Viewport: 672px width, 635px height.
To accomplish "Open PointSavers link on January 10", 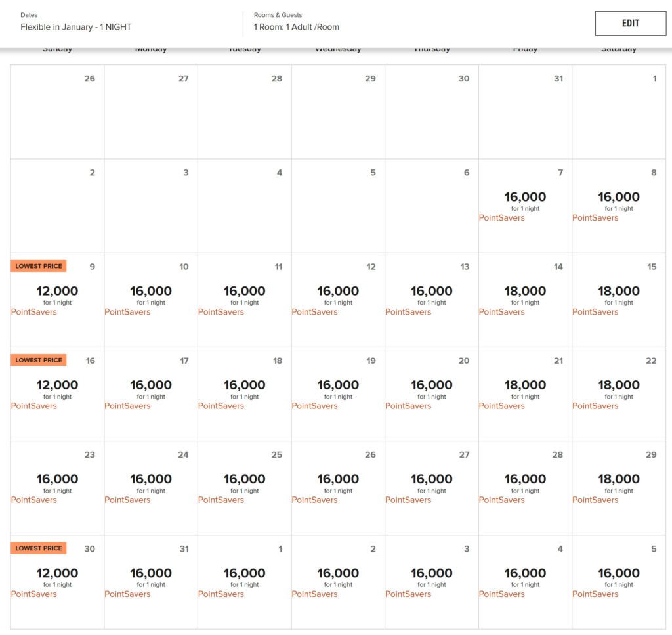I will tap(127, 312).
